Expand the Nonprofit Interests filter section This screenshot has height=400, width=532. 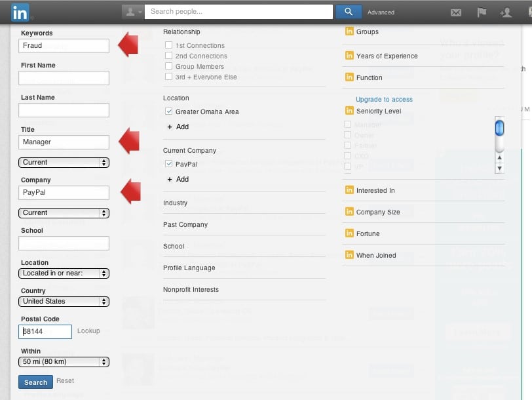click(x=191, y=290)
